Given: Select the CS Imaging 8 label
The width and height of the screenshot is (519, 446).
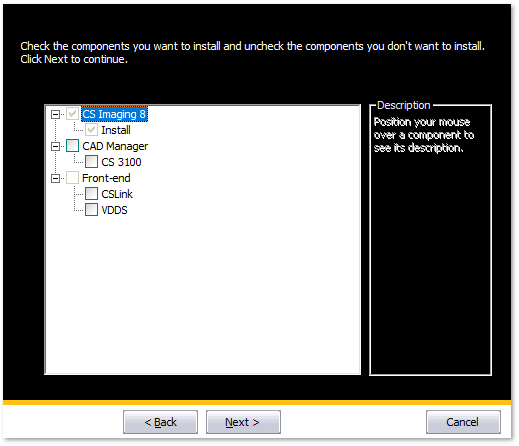Looking at the screenshot, I should pyautogui.click(x=114, y=114).
